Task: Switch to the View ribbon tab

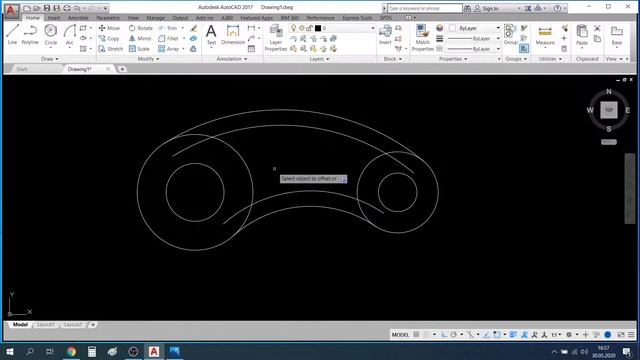Action: click(x=133, y=18)
